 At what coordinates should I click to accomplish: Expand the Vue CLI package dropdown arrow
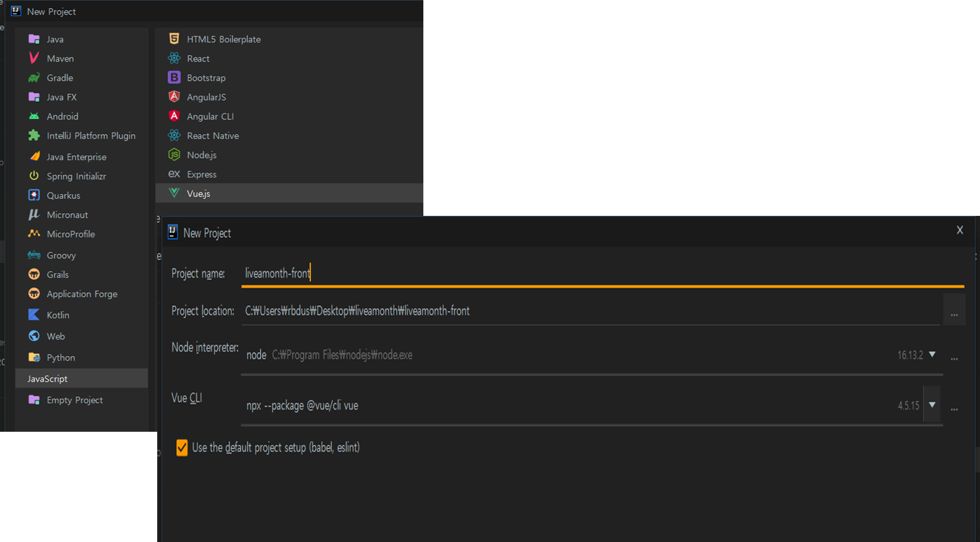coord(932,405)
